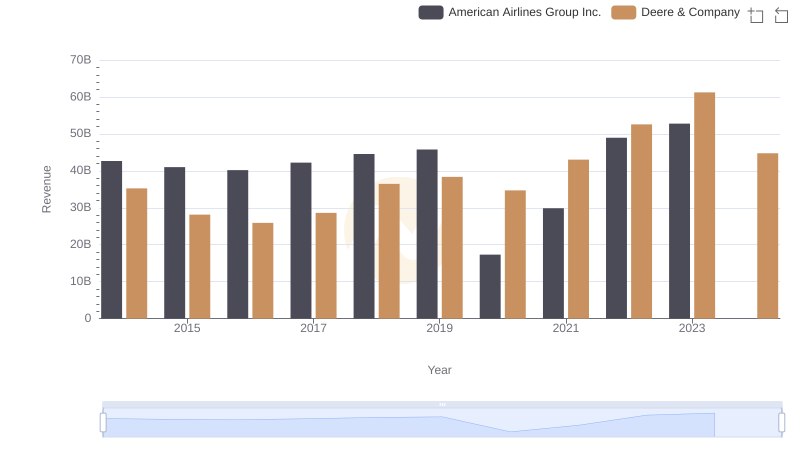Screen dimensions: 800x461
Task: Click the 10B y-axis label
Action: pyautogui.click(x=81, y=281)
